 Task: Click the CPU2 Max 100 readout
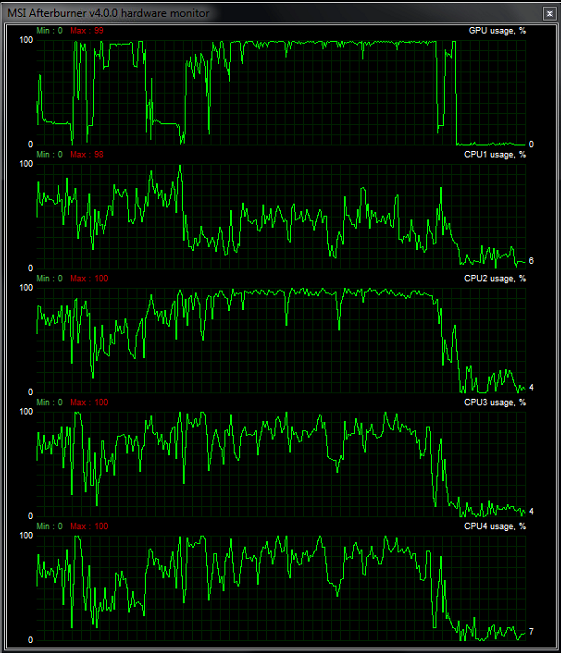click(89, 279)
